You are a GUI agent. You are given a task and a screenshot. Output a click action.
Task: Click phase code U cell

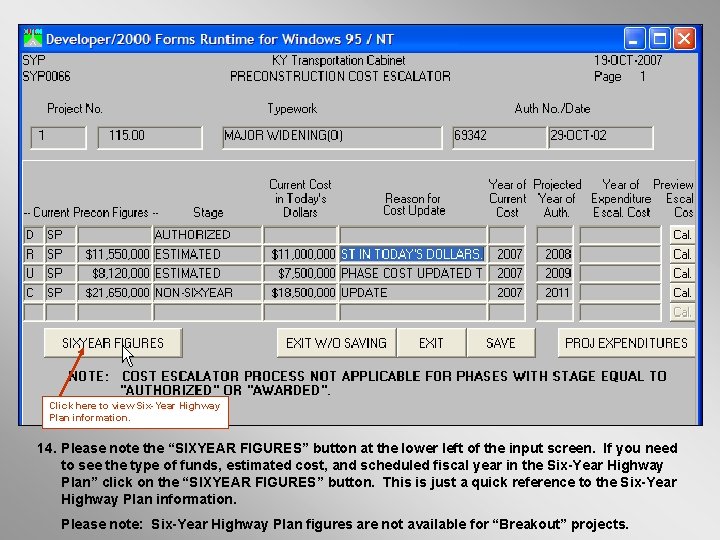click(x=34, y=273)
